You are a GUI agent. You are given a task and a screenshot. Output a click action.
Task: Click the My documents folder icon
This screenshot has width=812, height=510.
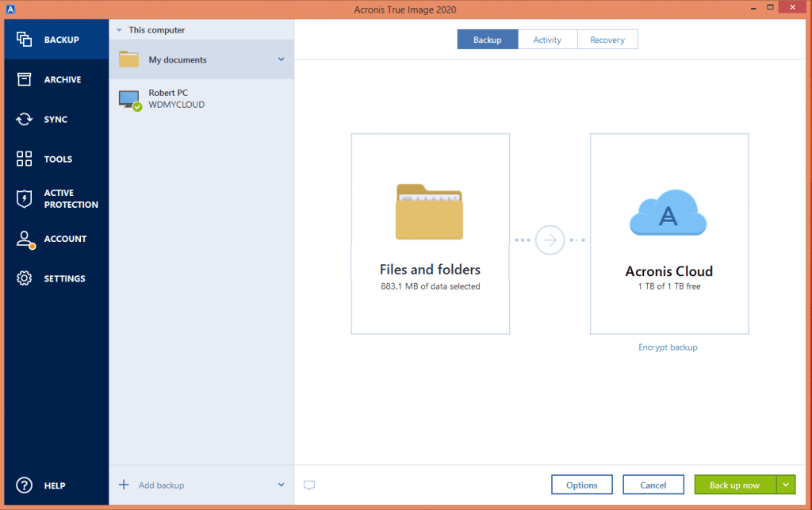[x=128, y=59]
